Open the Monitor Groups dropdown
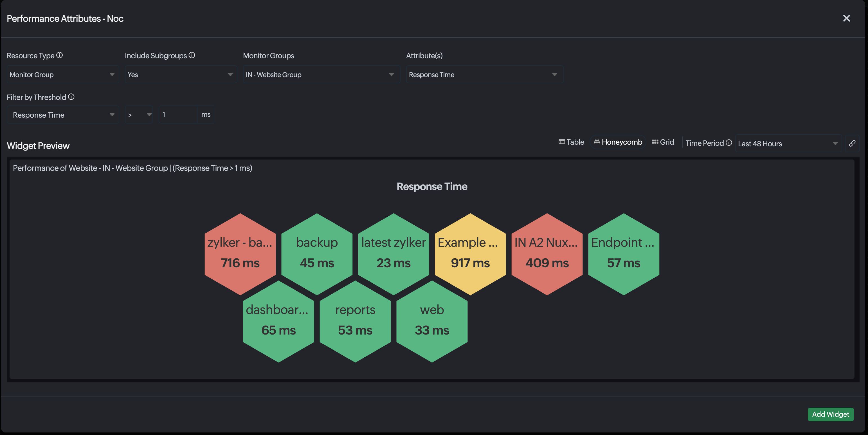The width and height of the screenshot is (868, 435). coord(321,75)
